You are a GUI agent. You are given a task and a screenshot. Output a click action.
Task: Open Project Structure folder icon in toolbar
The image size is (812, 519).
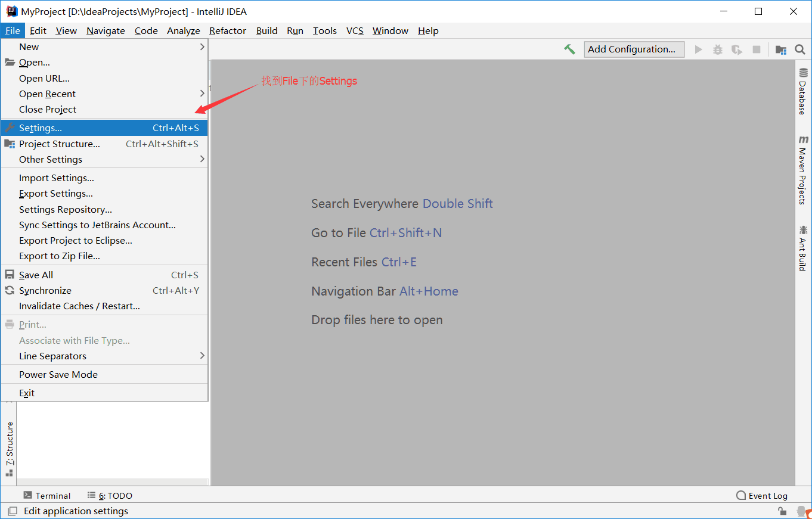(x=781, y=49)
